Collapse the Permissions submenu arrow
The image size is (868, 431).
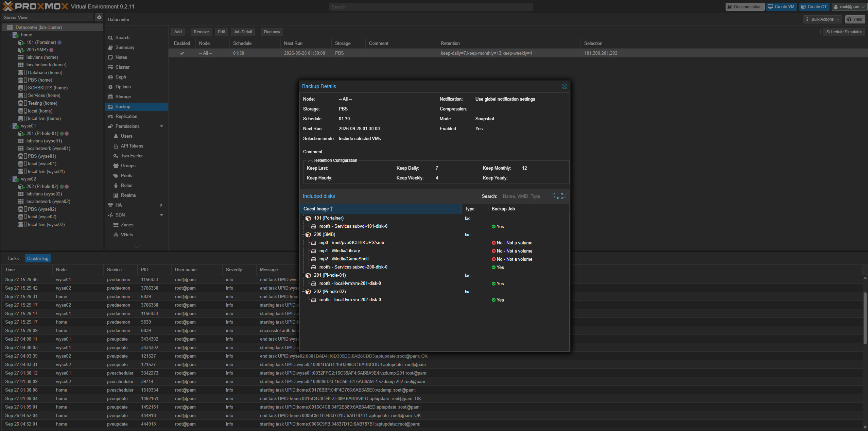pyautogui.click(x=161, y=126)
